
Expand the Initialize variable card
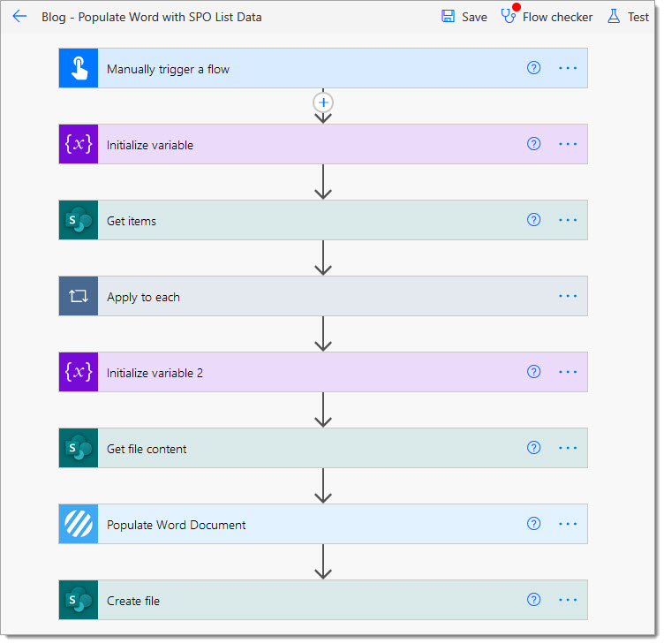point(323,144)
